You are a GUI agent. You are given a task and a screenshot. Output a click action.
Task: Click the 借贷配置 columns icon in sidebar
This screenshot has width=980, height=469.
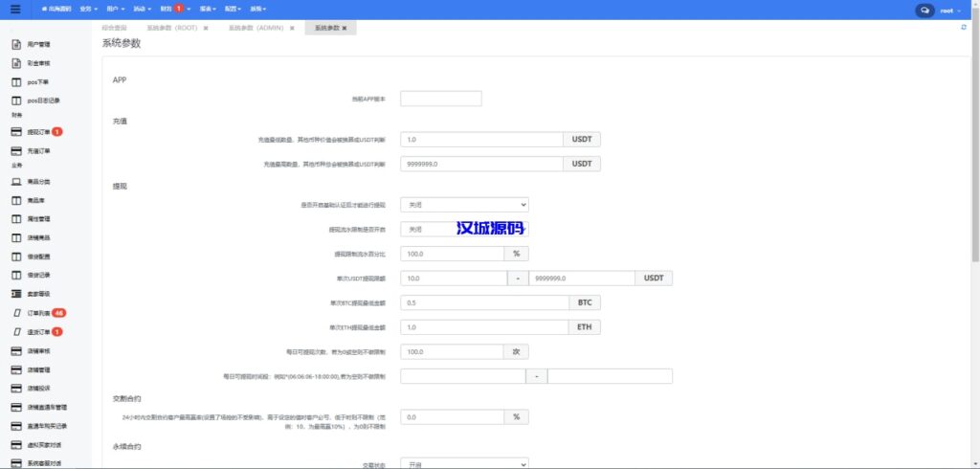coord(17,257)
